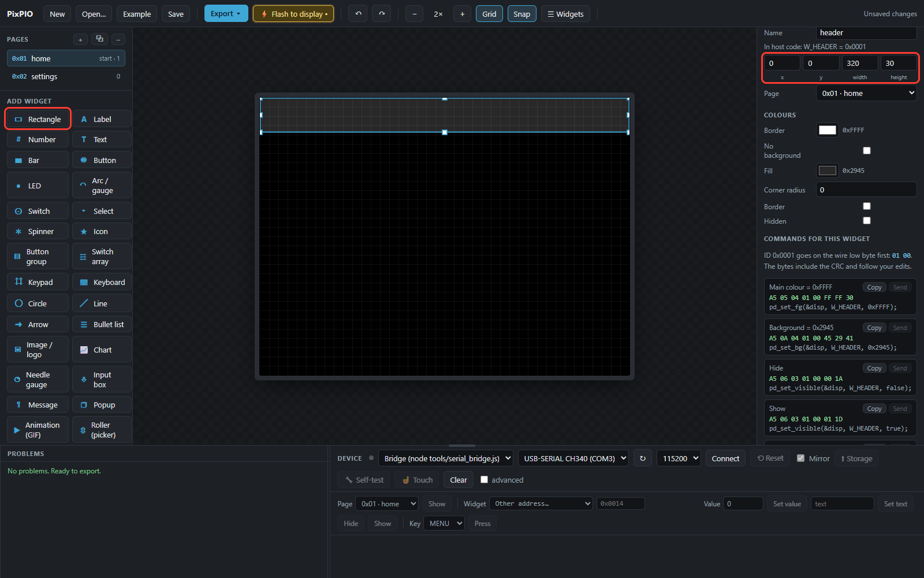Select the home page in Pages list

coord(66,58)
